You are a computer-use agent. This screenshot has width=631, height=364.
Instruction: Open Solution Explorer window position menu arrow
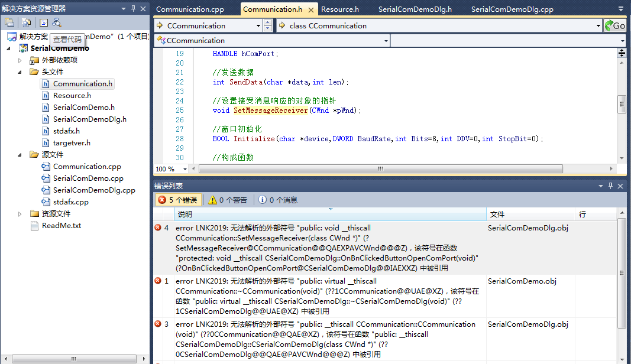pyautogui.click(x=124, y=8)
